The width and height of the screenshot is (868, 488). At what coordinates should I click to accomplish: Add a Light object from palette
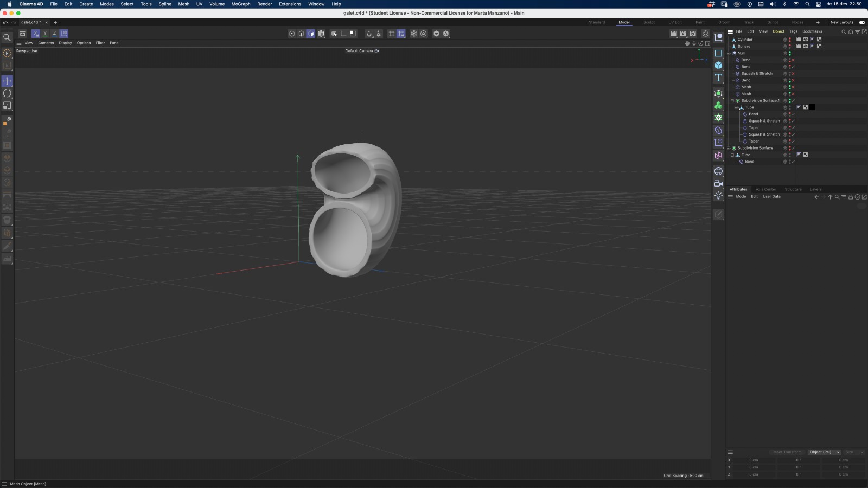click(x=718, y=196)
